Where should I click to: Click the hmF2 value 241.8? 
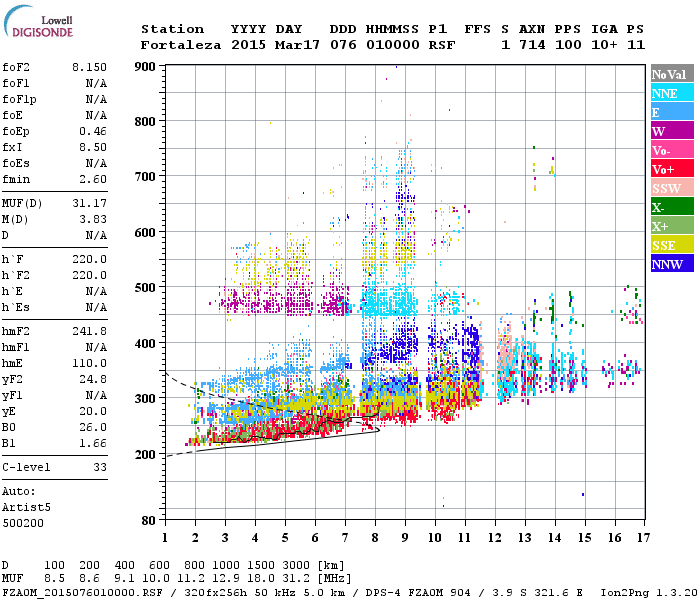click(89, 331)
